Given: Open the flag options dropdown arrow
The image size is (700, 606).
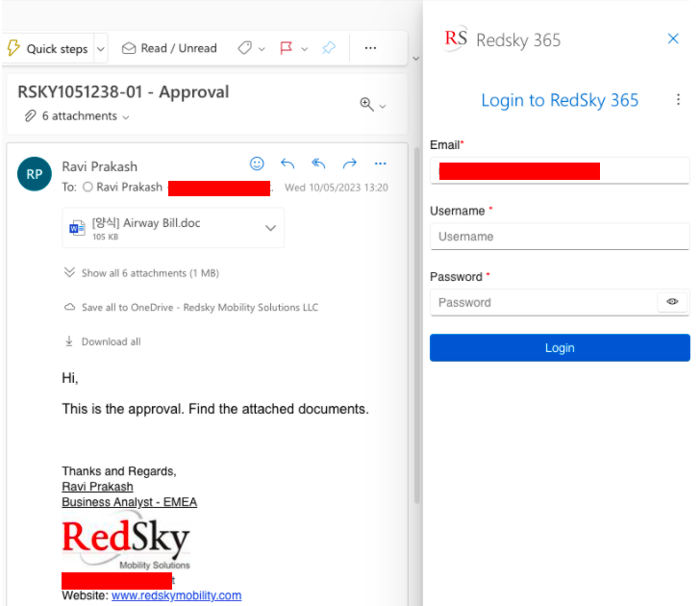Looking at the screenshot, I should click(305, 49).
